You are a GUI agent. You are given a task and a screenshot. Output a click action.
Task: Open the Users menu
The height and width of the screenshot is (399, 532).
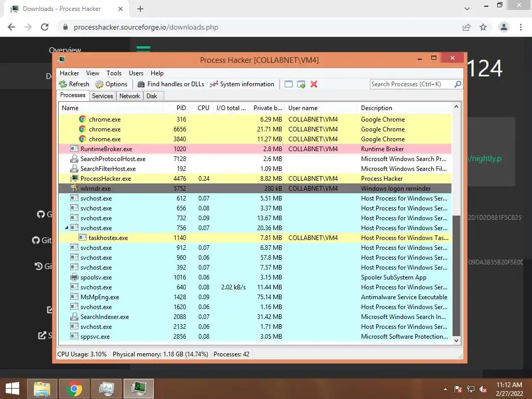click(x=136, y=73)
